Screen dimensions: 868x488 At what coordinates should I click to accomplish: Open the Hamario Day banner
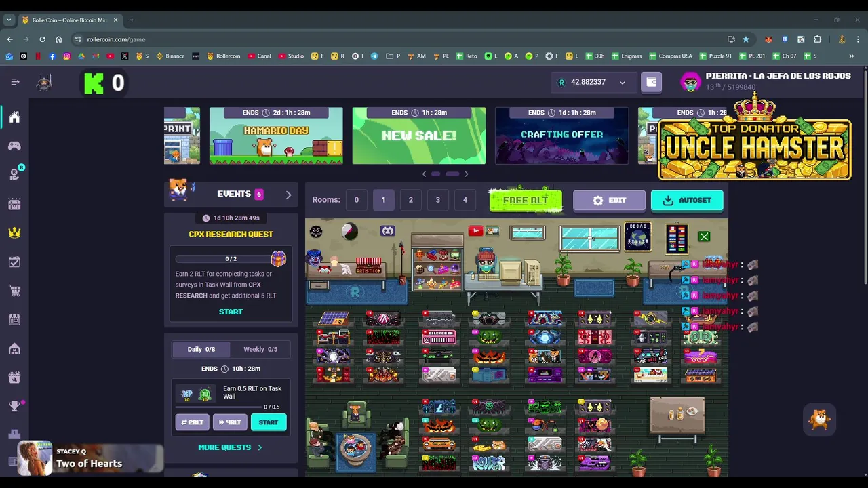(x=276, y=136)
